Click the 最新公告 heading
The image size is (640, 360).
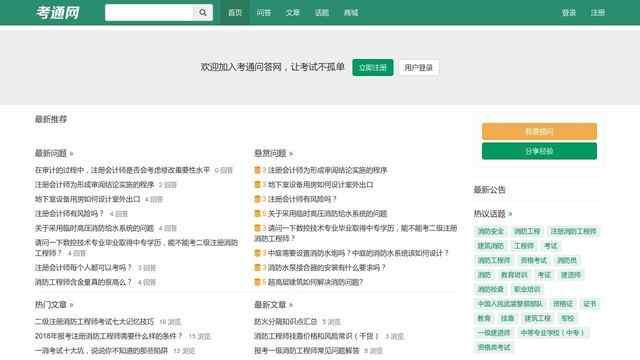(489, 190)
